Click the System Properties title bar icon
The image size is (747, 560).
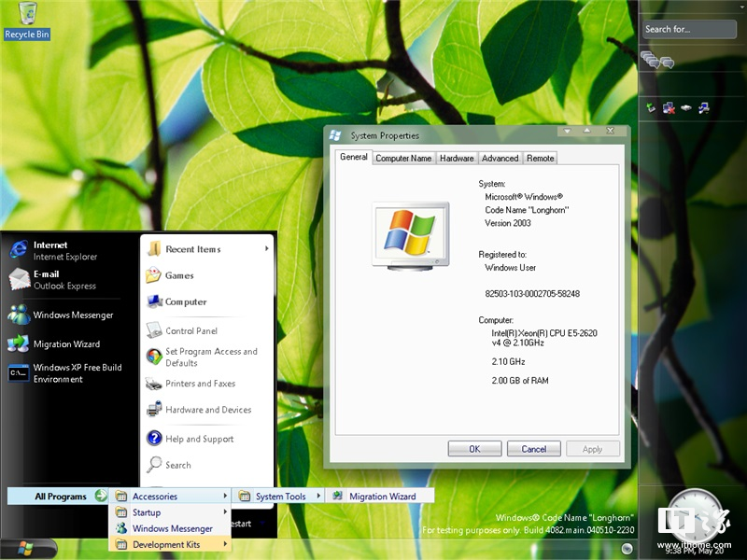coord(335,135)
